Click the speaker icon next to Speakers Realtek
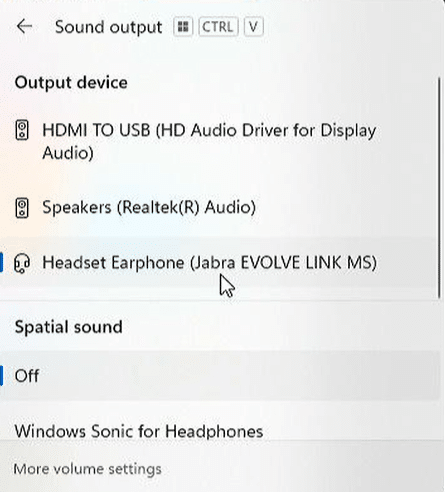 (x=22, y=208)
